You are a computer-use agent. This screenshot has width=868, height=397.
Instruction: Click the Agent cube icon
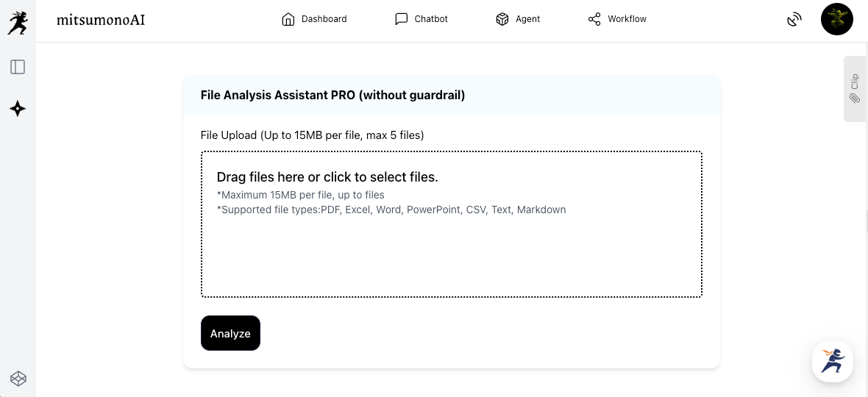(502, 19)
